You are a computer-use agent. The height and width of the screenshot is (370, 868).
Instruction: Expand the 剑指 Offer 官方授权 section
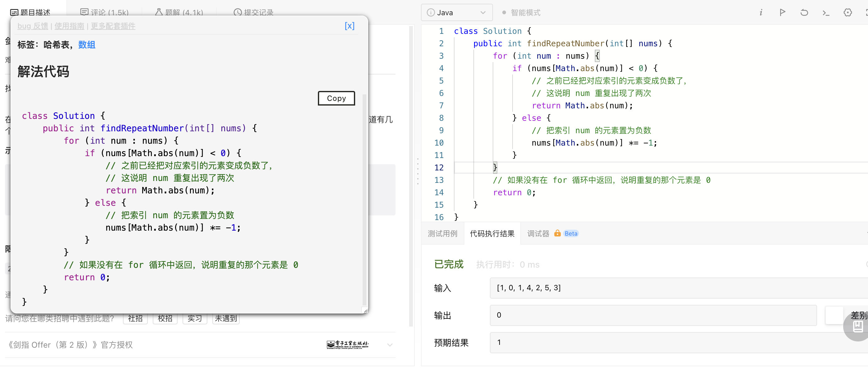pos(390,345)
